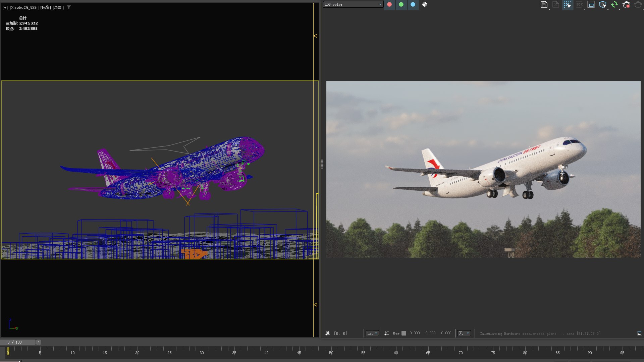Click the 0 / 100 frame slider
Screen dimensions: 644x362
click(18, 342)
